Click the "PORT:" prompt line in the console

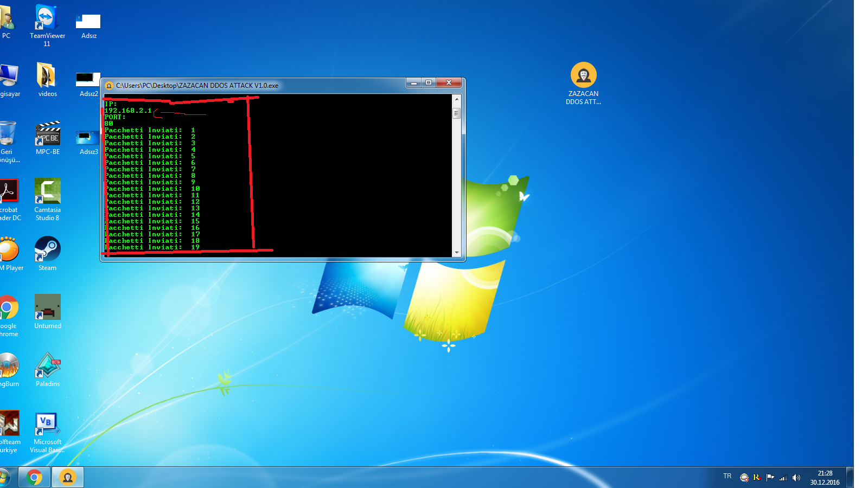click(115, 117)
